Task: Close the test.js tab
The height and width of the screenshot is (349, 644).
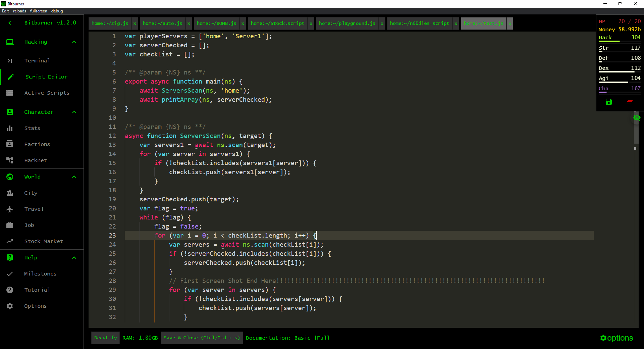Action: point(509,23)
